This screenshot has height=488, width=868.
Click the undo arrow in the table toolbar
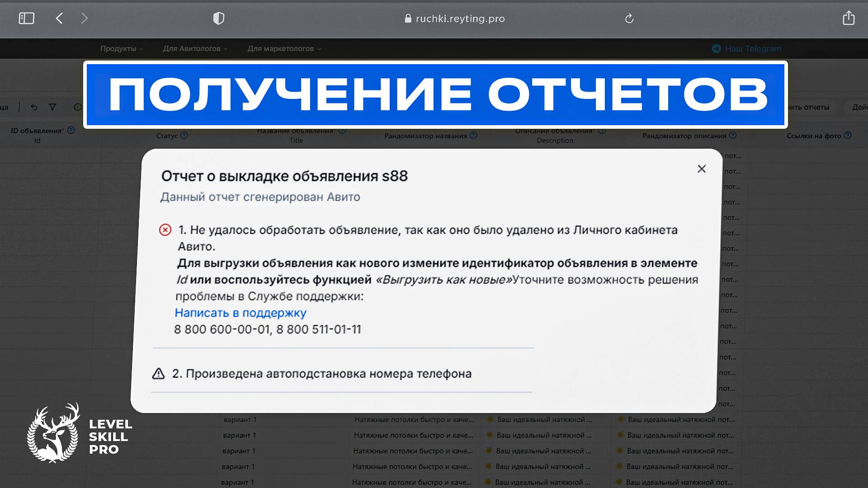[34, 107]
